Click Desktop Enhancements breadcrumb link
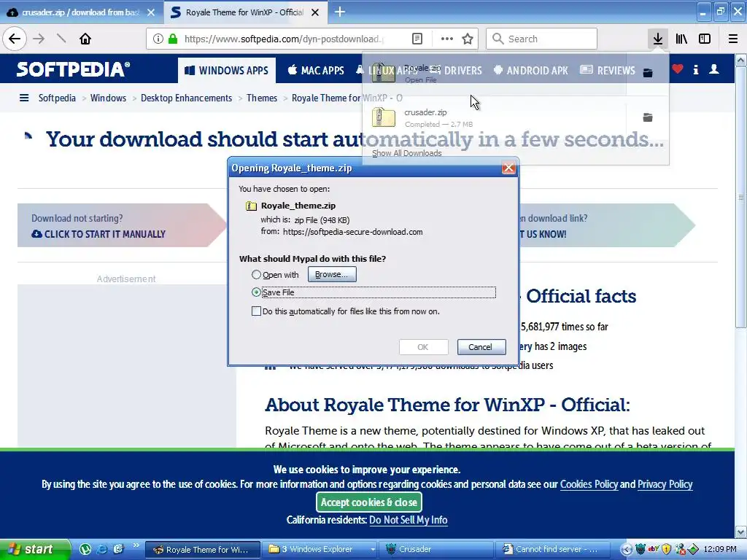747x560 pixels. 186,98
